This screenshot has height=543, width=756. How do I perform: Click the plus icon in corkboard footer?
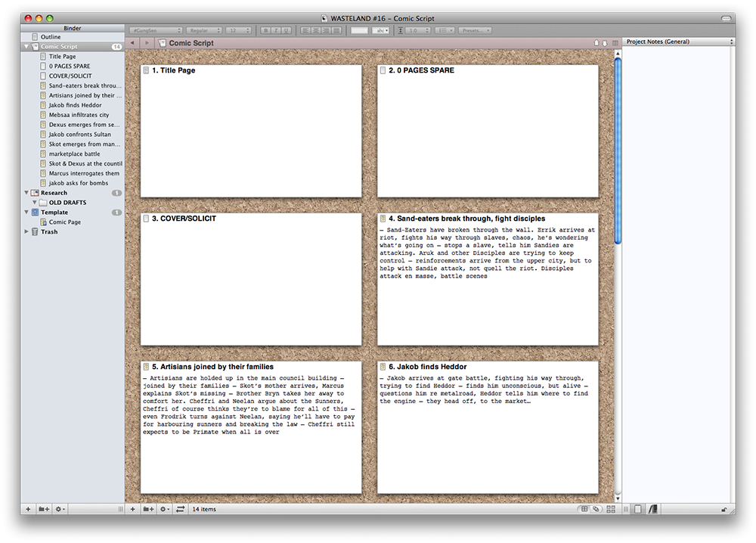coord(133,510)
